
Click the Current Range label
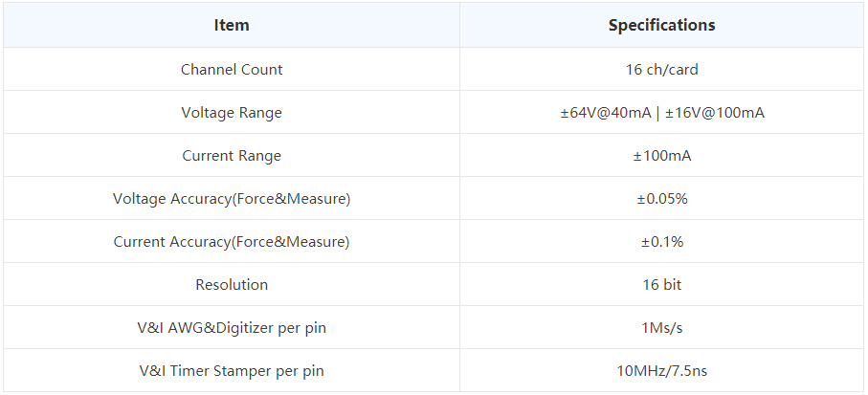point(232,156)
